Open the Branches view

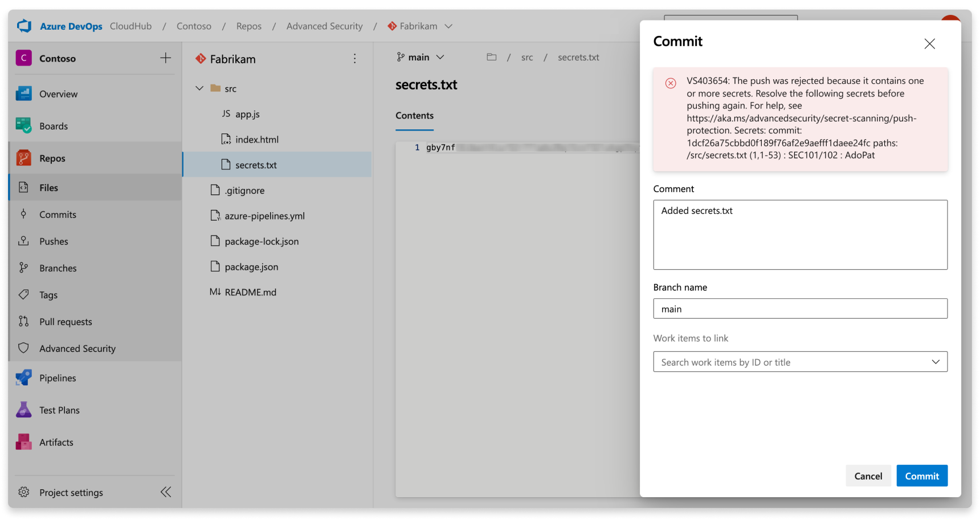[x=58, y=268]
